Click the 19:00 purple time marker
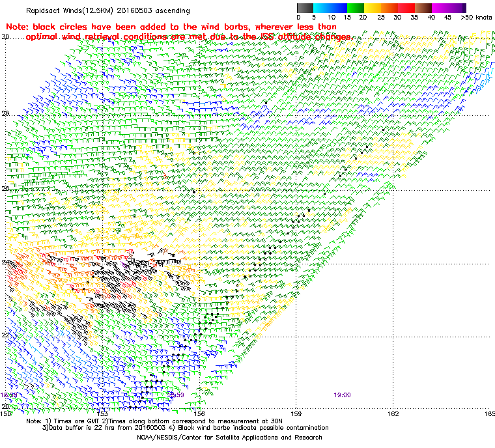This screenshot has height=448, width=495. 342,395
